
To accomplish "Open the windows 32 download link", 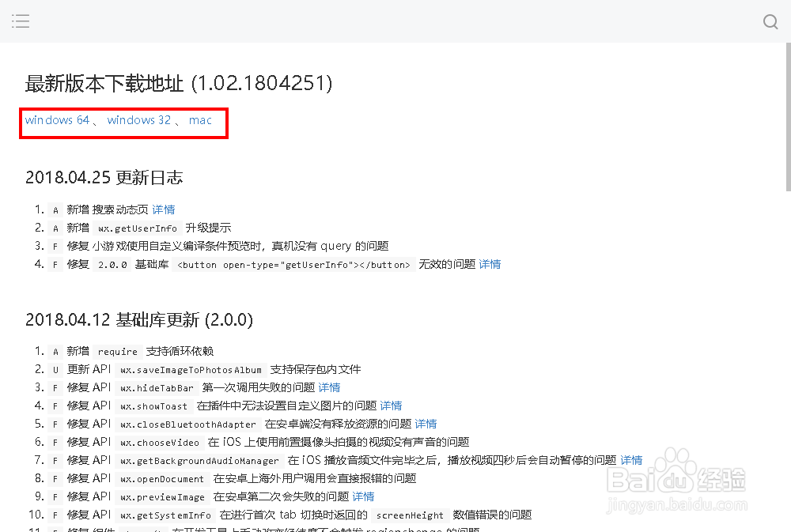I will (x=139, y=120).
